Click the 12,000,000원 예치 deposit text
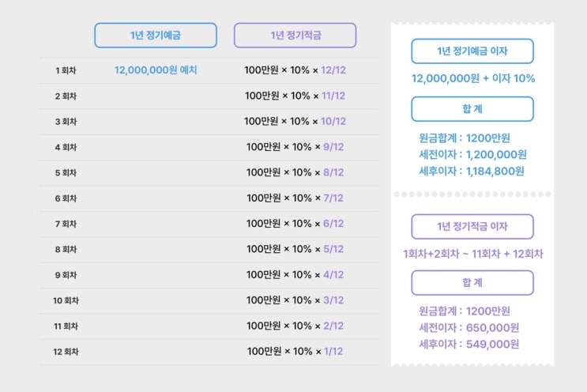Screen dimensions: 587x392 (x=156, y=70)
